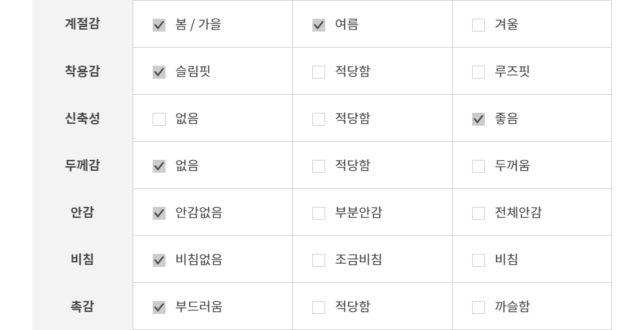Image resolution: width=644 pixels, height=330 pixels.
Task: Check the 두꺼움 thickness checkbox
Action: coord(478,166)
